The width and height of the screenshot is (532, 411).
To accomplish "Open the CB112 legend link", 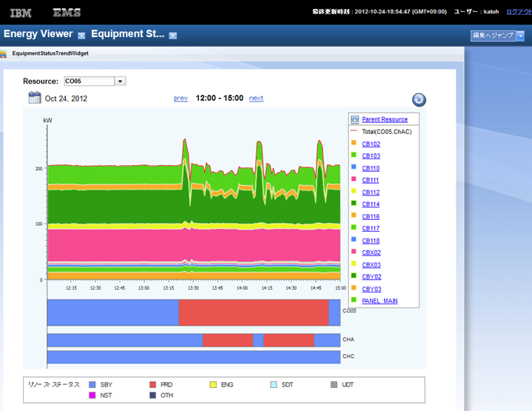I will (371, 193).
